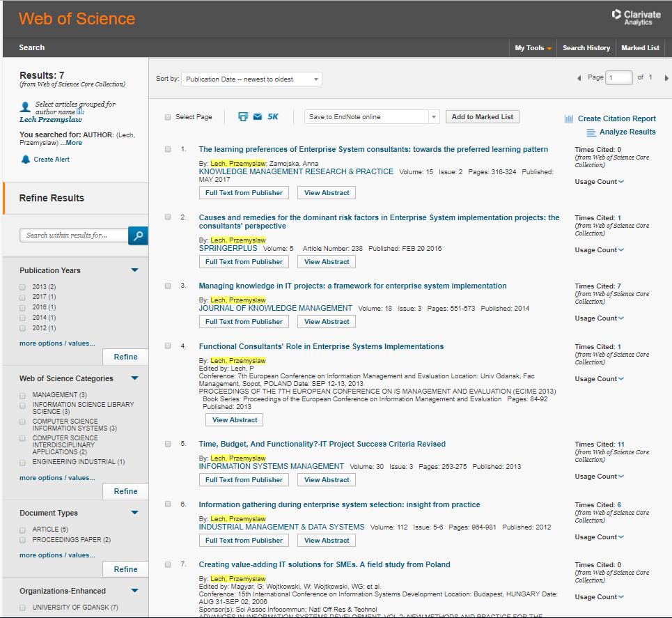Screen dimensions: 672x618
Task: Open Full Text from Publisher for result 1
Action: click(244, 193)
